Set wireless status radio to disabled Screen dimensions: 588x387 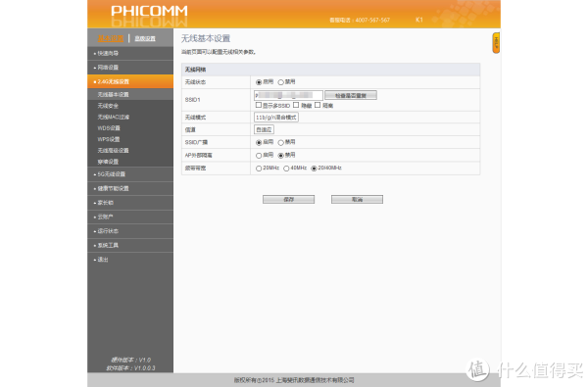[x=280, y=82]
